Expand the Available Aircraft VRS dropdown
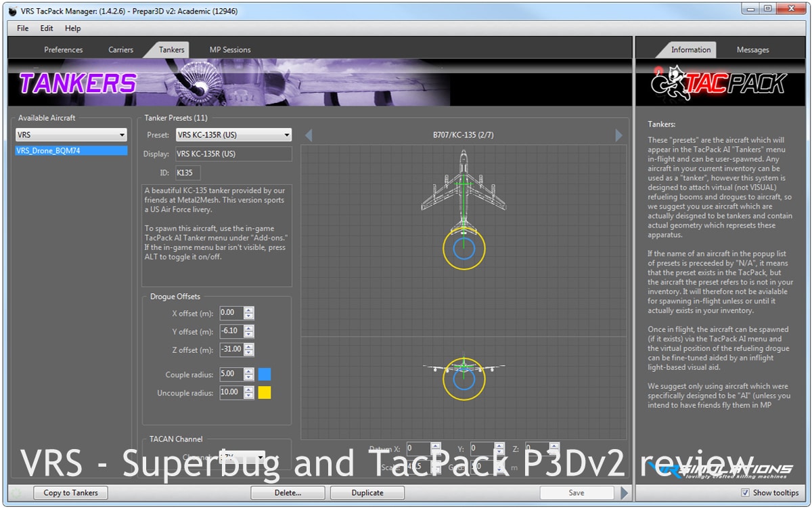Image resolution: width=812 pixels, height=508 pixels. click(71, 135)
